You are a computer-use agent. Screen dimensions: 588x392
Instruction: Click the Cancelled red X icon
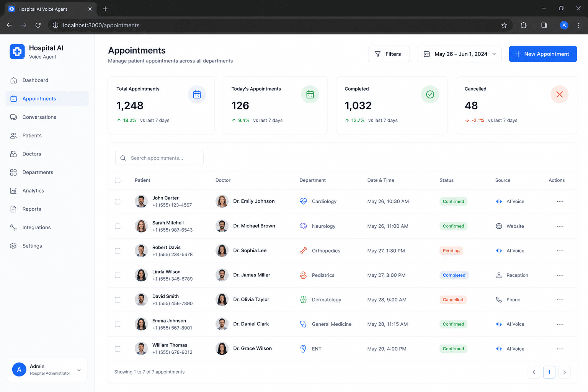559,95
